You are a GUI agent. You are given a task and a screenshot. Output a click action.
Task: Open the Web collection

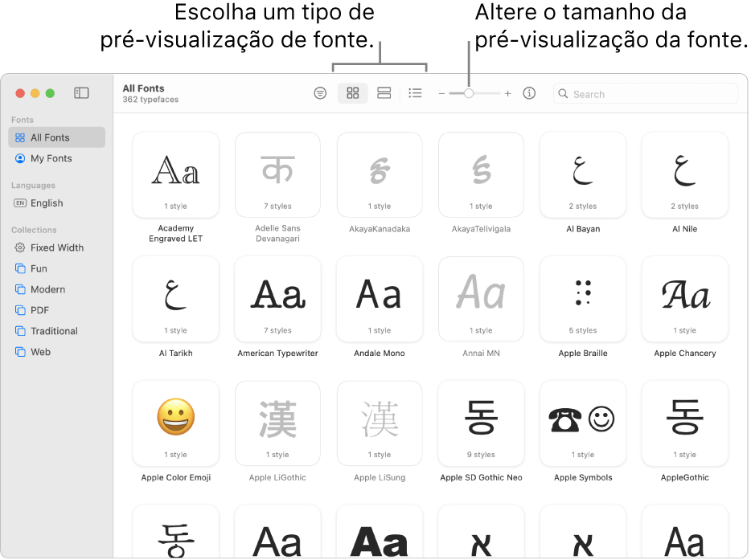click(56, 352)
